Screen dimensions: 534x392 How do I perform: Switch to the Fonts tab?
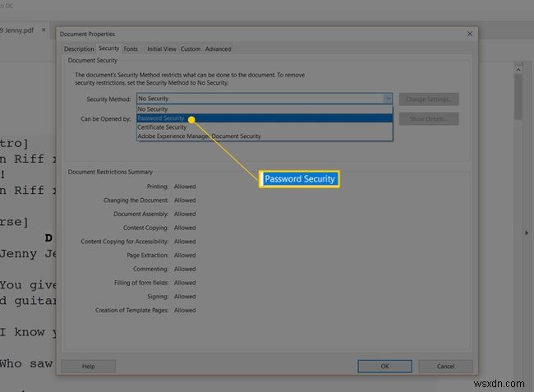[131, 49]
